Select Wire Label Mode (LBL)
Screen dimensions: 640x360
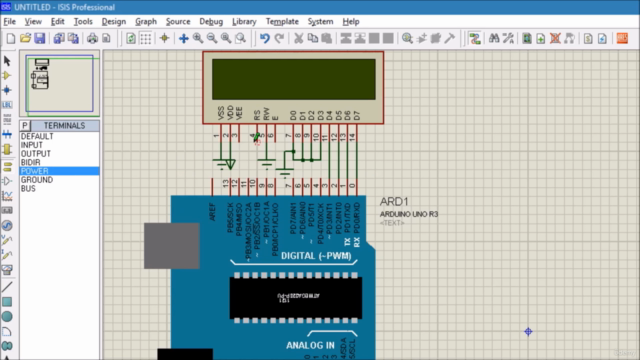tap(7, 105)
